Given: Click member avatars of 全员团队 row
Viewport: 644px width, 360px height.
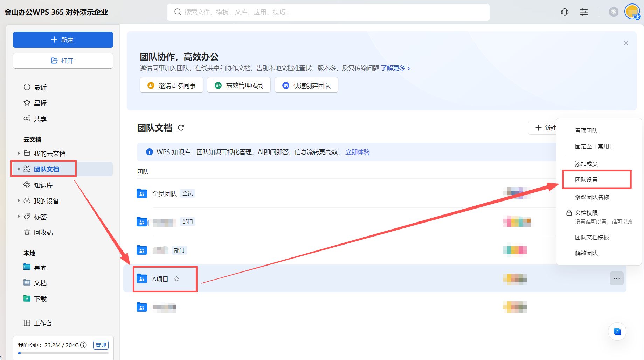Looking at the screenshot, I should click(517, 193).
